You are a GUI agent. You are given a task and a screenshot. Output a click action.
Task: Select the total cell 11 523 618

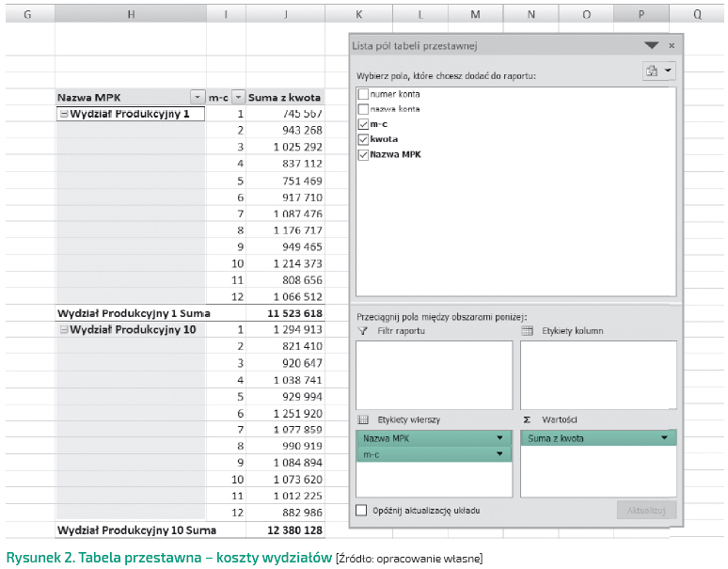point(285,313)
